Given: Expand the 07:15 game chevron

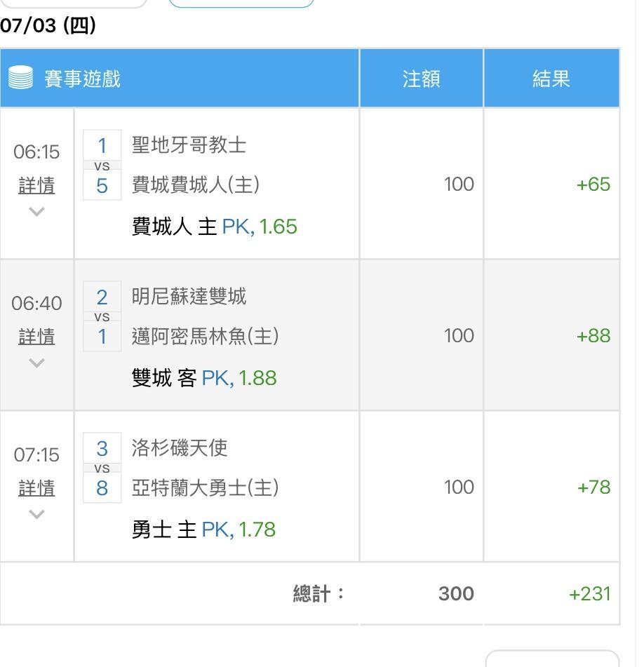Looking at the screenshot, I should [x=36, y=514].
